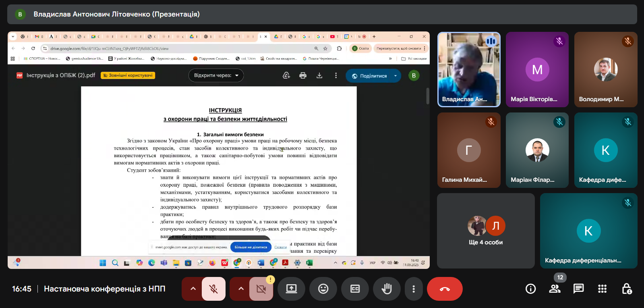
Task: Select Маріан Філар... participant tile
Action: pyautogui.click(x=537, y=150)
